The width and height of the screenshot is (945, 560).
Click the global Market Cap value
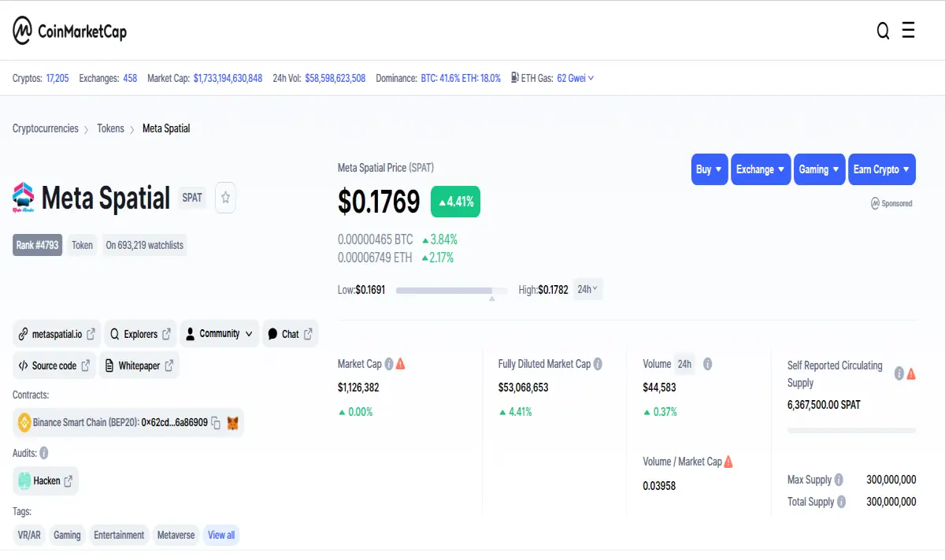coord(228,78)
